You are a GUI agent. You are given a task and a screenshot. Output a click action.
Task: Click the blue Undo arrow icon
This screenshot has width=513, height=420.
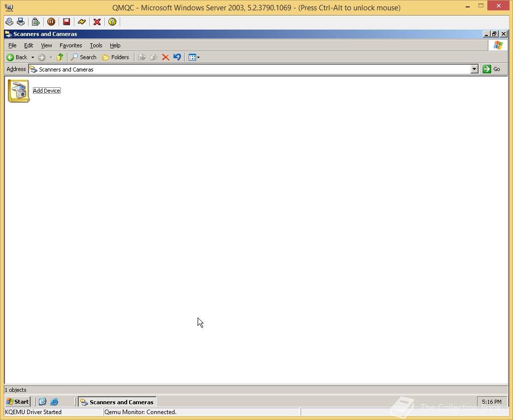[x=177, y=57]
